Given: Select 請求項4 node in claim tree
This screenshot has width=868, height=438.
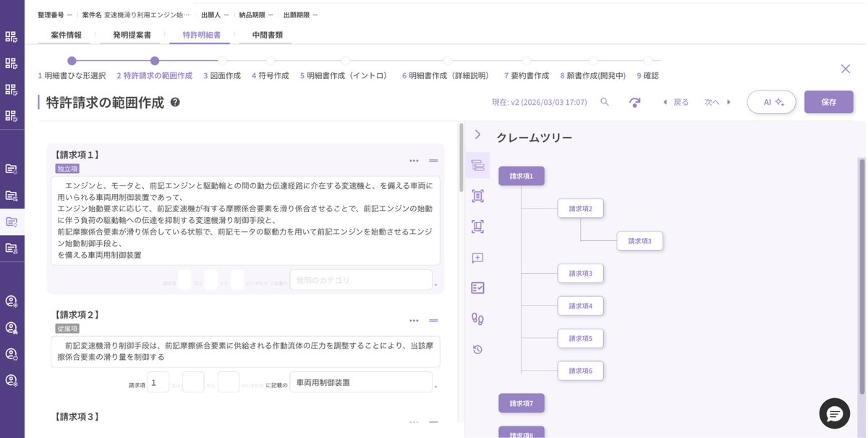Looking at the screenshot, I should [x=581, y=306].
